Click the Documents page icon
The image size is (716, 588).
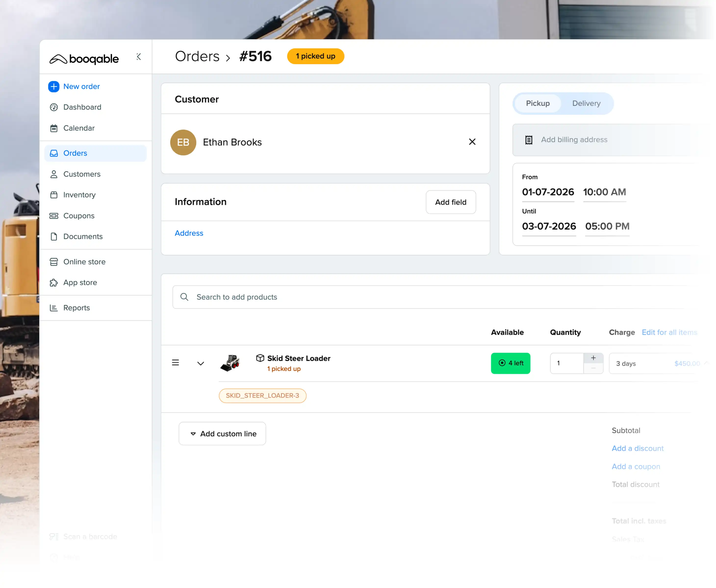pos(53,237)
